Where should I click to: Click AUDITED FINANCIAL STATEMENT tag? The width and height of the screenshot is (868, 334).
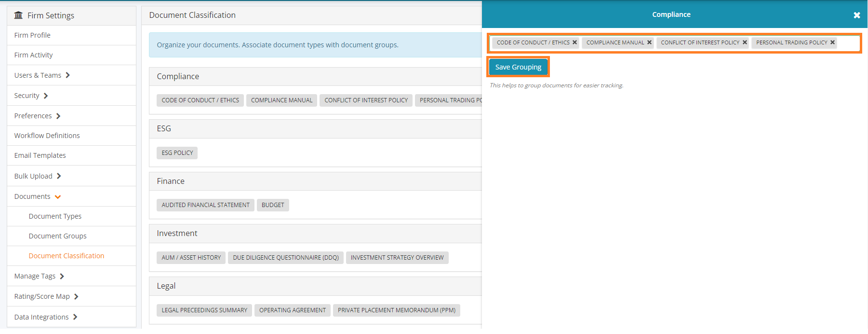click(x=205, y=205)
